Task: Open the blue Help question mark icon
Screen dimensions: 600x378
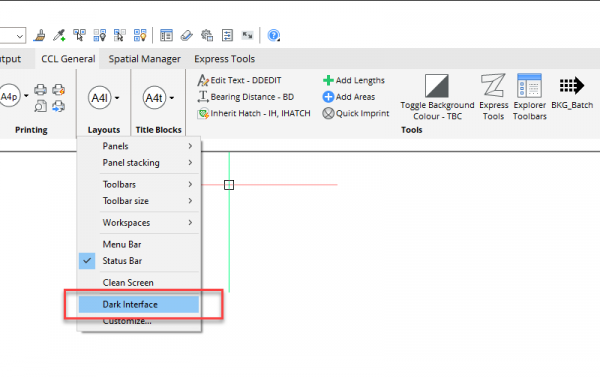Action: point(274,36)
